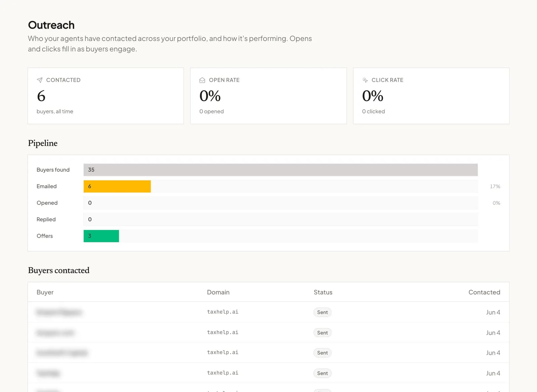Select the CONTACTED card label
The image size is (537, 392).
tap(63, 80)
